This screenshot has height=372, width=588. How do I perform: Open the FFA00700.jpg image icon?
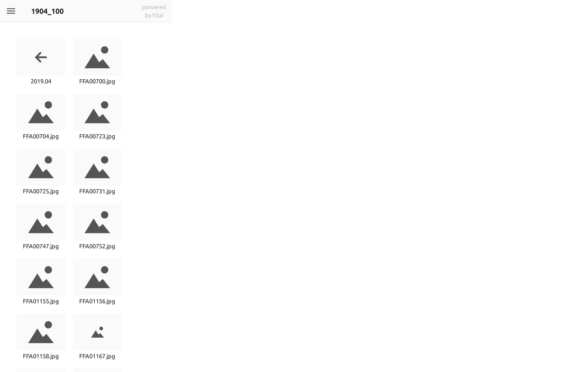pos(97,57)
